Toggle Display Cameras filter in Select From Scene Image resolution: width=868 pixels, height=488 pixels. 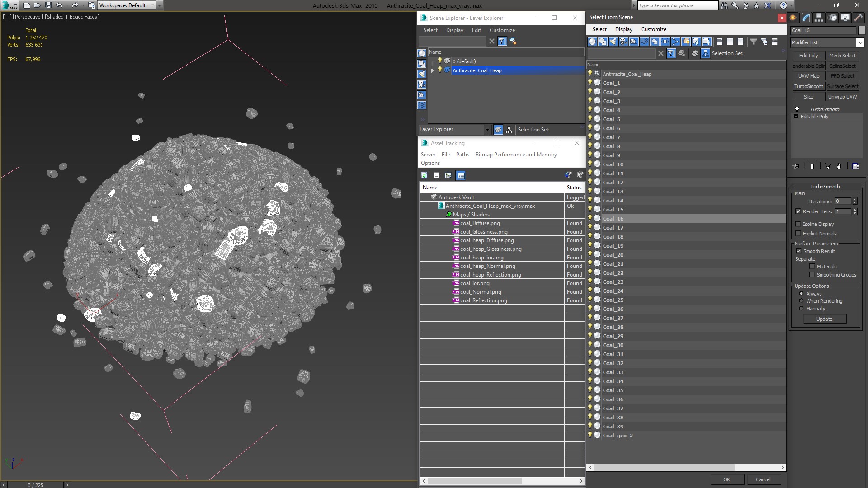(x=623, y=42)
